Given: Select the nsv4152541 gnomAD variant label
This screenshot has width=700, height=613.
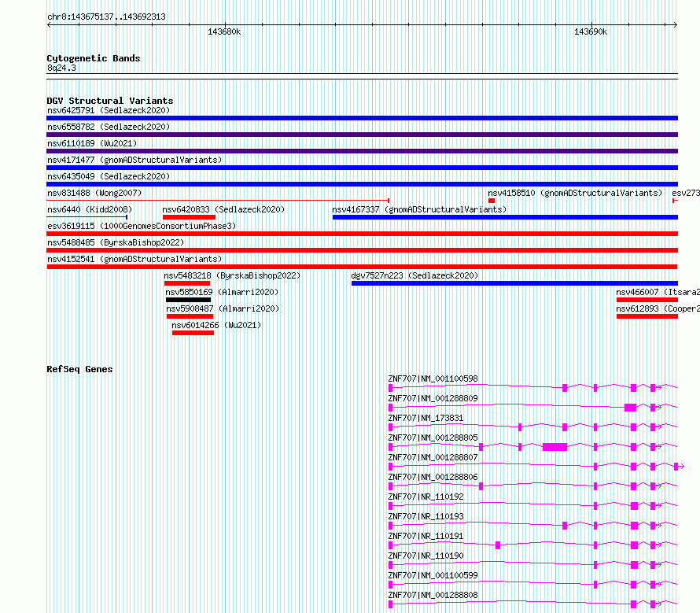Looking at the screenshot, I should coord(134,259).
